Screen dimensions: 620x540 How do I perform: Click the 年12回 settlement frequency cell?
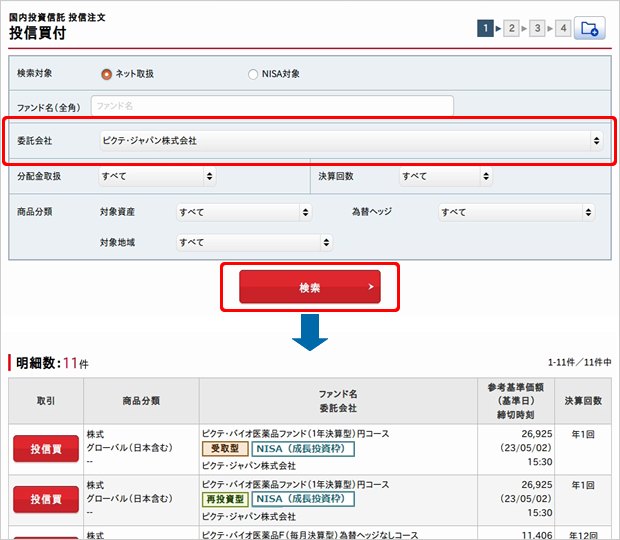583,535
